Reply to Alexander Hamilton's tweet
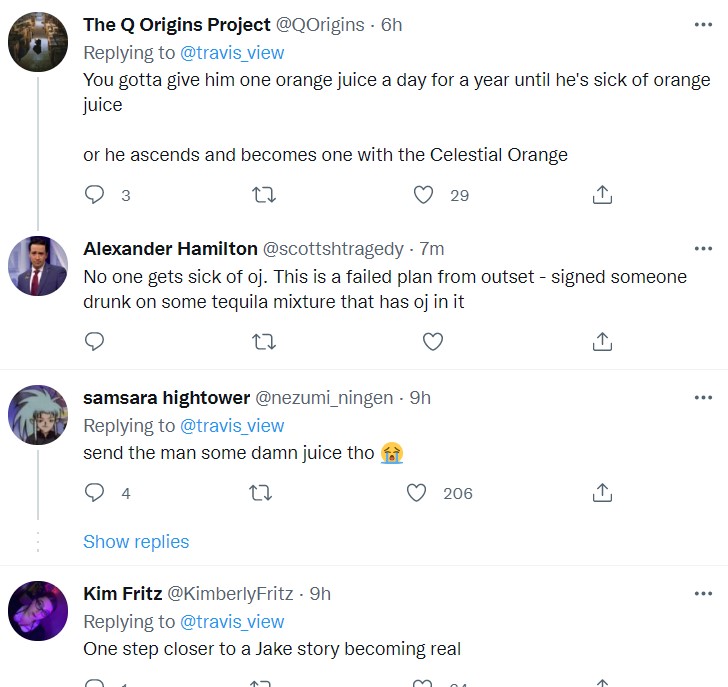This screenshot has height=687, width=728. [x=95, y=342]
